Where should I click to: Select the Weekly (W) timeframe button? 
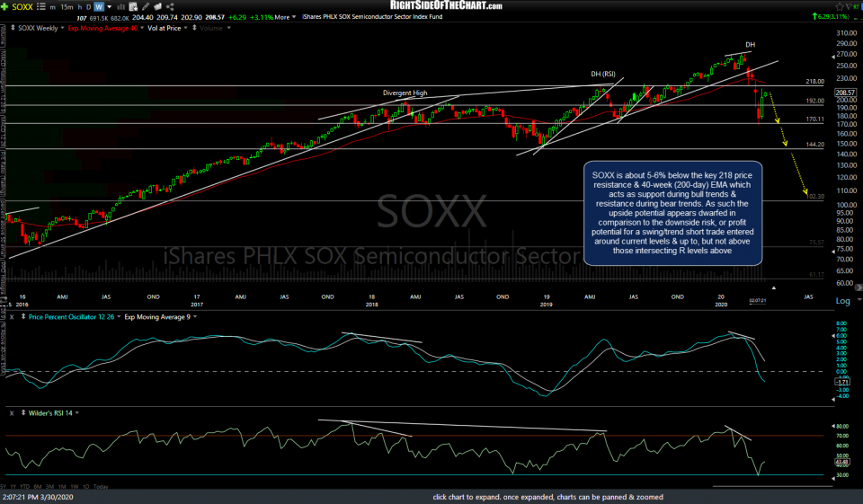[x=99, y=7]
